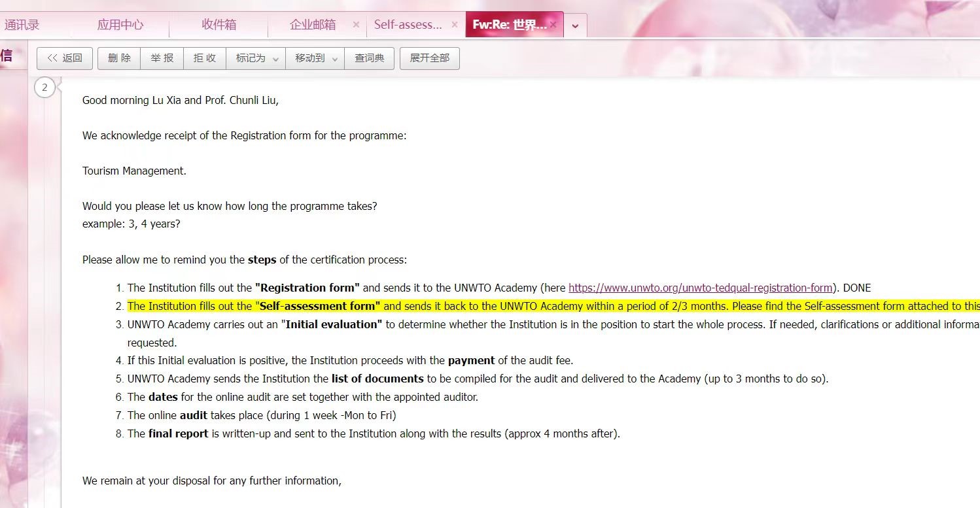Go to the 收件箱 inbox tab
This screenshot has height=508, width=980.
[219, 25]
